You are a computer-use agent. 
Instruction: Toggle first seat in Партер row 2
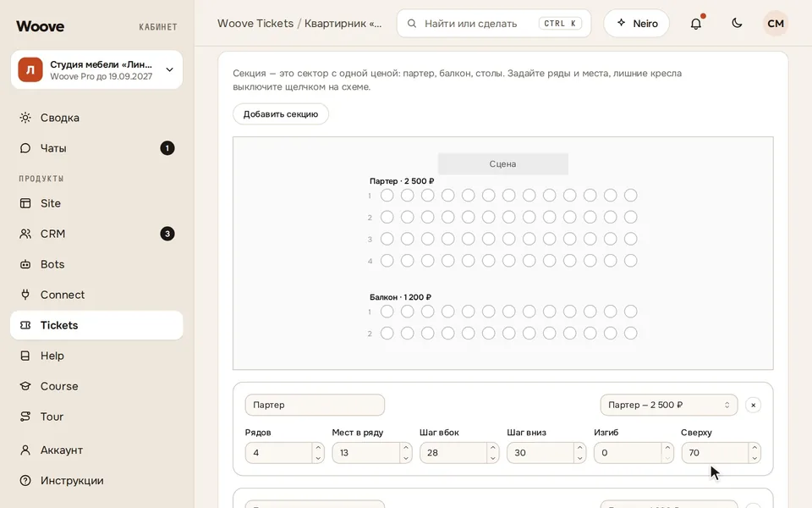(x=387, y=218)
